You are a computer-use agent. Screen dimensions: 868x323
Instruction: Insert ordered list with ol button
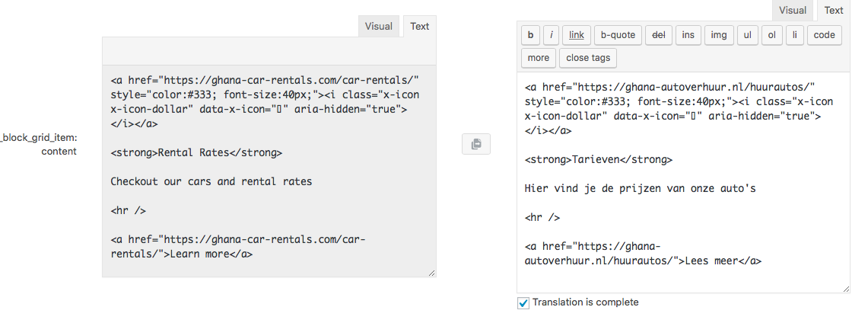[771, 35]
